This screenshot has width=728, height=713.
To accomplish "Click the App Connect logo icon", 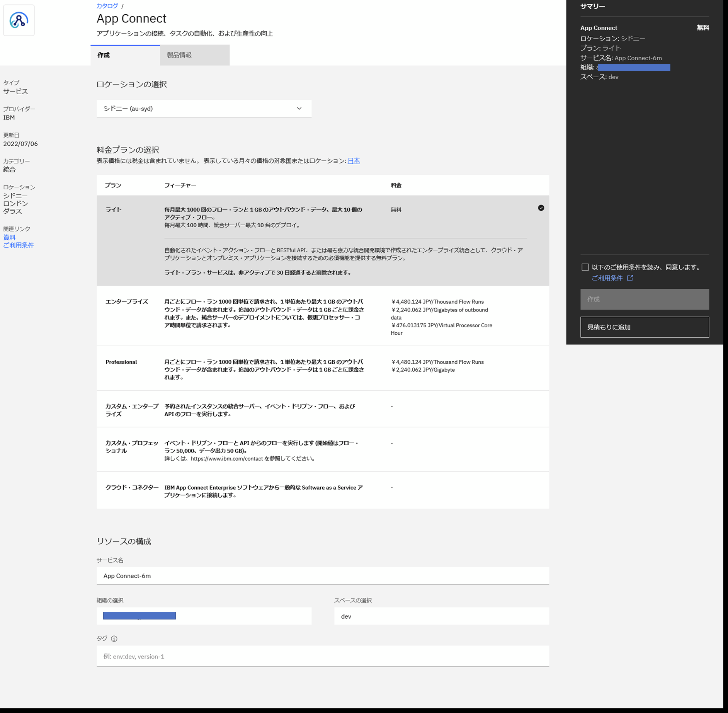I will pyautogui.click(x=19, y=20).
